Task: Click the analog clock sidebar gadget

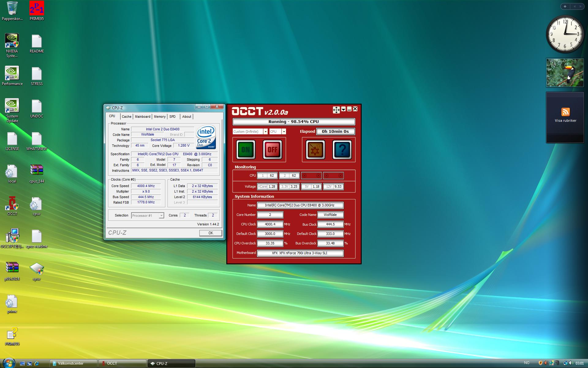Action: pyautogui.click(x=565, y=34)
